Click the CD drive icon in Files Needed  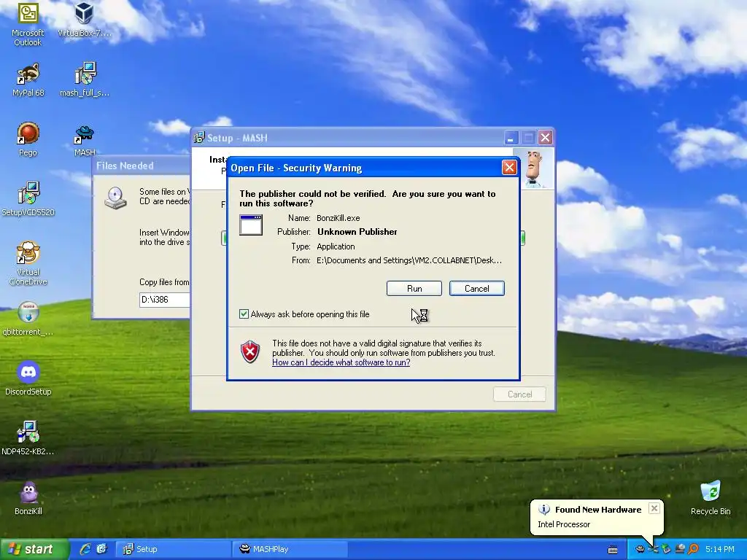point(115,198)
